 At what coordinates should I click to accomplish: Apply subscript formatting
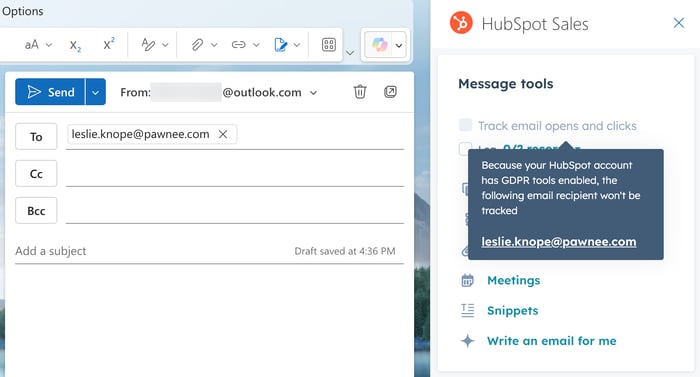75,45
